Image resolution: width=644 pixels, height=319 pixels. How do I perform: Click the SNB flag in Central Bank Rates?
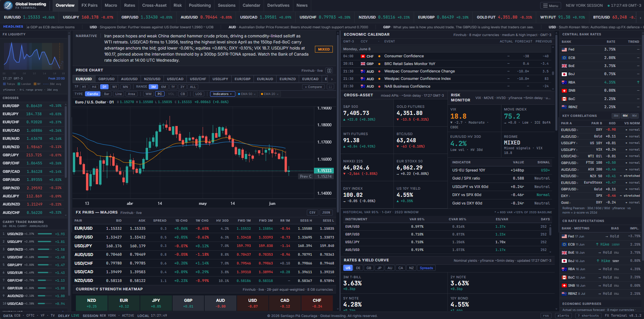(x=564, y=91)
